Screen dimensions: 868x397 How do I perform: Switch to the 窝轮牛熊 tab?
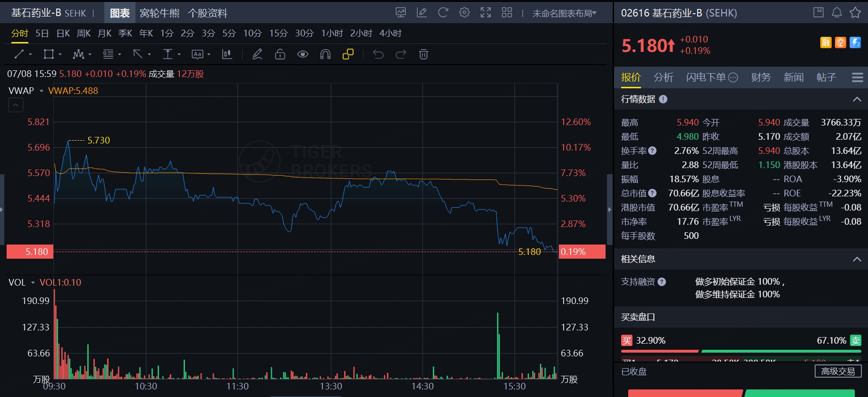(x=160, y=13)
